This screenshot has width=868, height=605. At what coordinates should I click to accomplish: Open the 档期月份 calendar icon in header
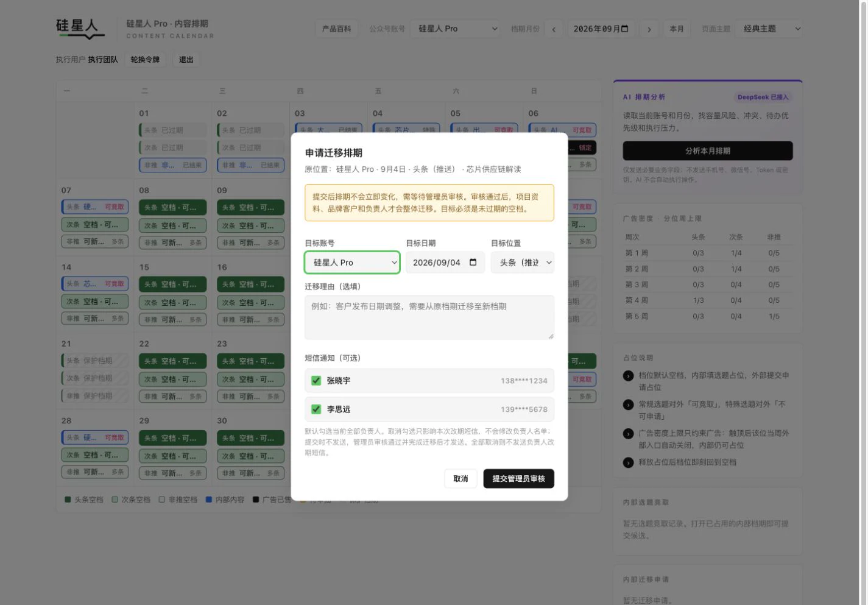coord(624,29)
